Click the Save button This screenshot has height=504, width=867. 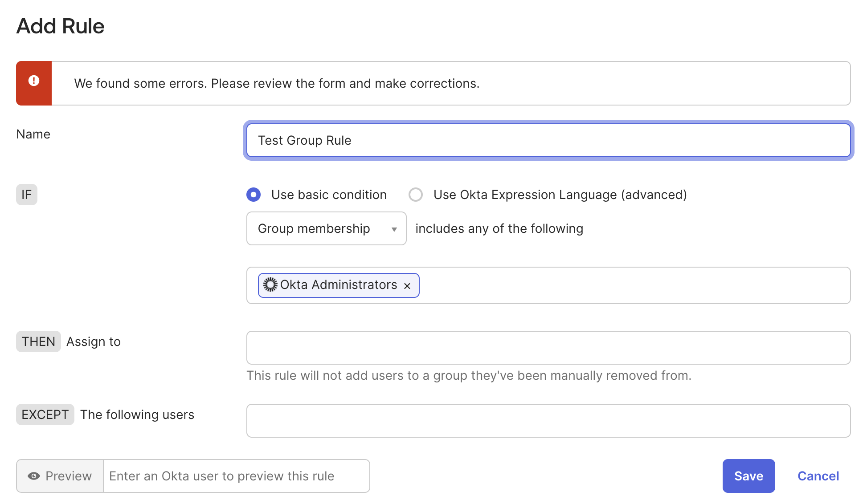click(748, 476)
